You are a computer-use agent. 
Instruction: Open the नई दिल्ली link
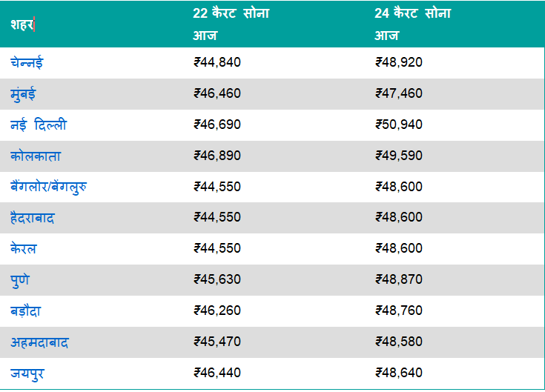pos(39,125)
